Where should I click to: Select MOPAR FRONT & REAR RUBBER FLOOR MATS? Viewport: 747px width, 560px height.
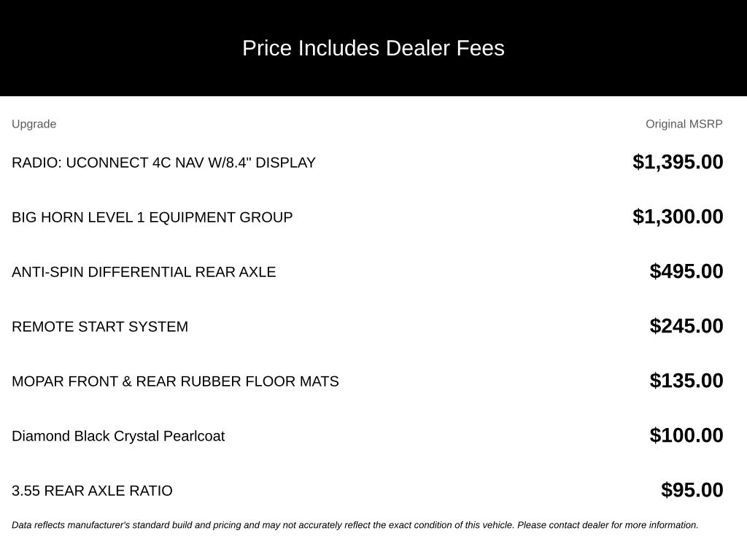tap(175, 381)
